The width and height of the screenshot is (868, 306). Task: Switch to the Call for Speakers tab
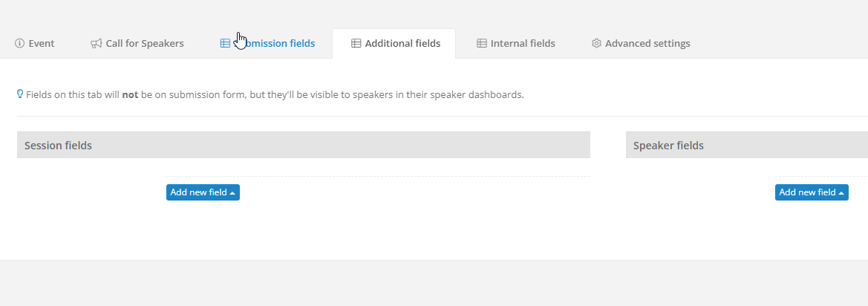(x=137, y=43)
